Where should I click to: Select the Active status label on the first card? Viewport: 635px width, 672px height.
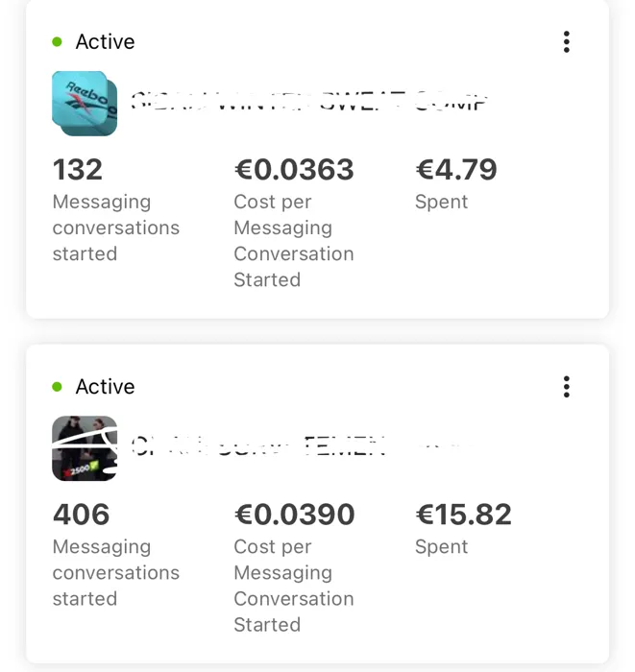(x=105, y=41)
